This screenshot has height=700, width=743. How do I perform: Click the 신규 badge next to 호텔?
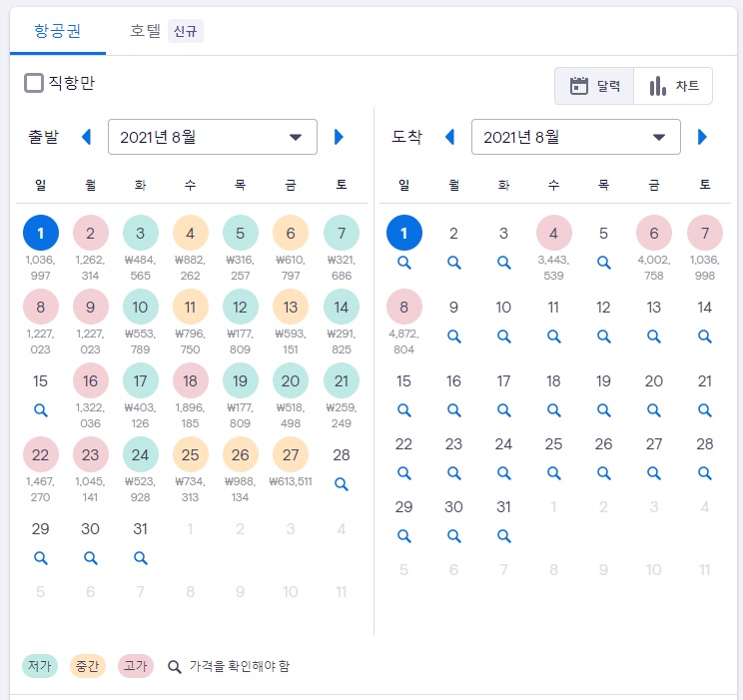click(x=186, y=31)
